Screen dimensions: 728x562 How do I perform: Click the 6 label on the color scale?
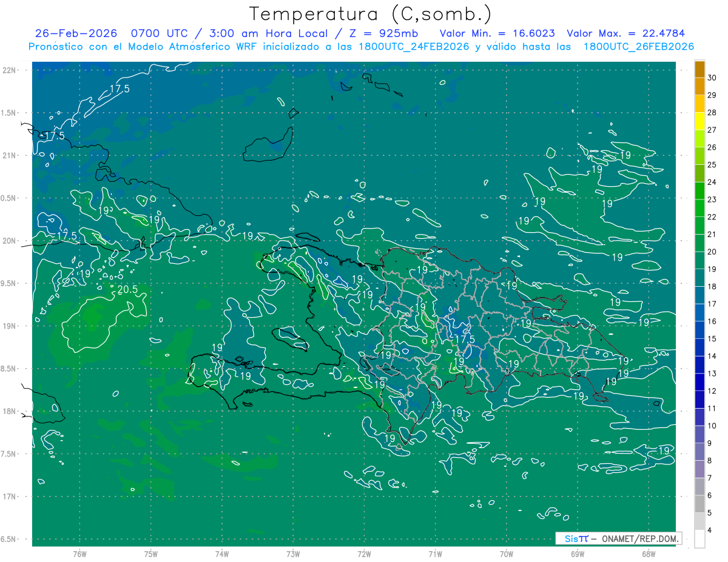(x=710, y=495)
